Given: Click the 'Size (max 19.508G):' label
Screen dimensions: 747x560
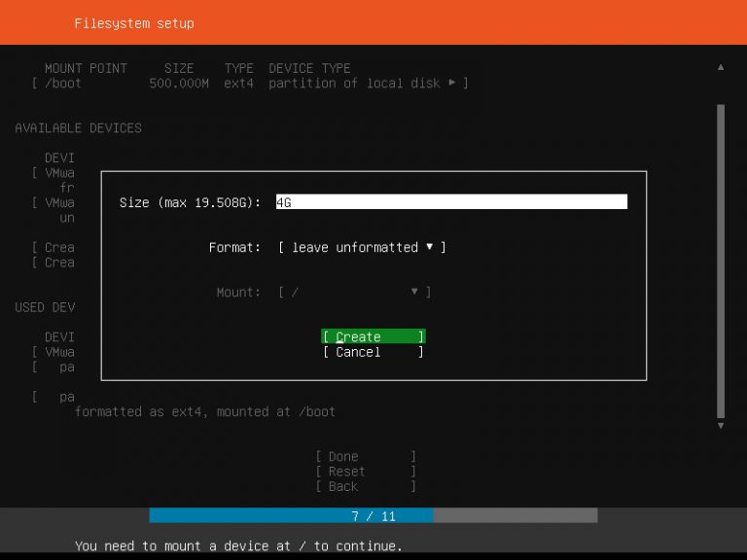Looking at the screenshot, I should tap(190, 202).
